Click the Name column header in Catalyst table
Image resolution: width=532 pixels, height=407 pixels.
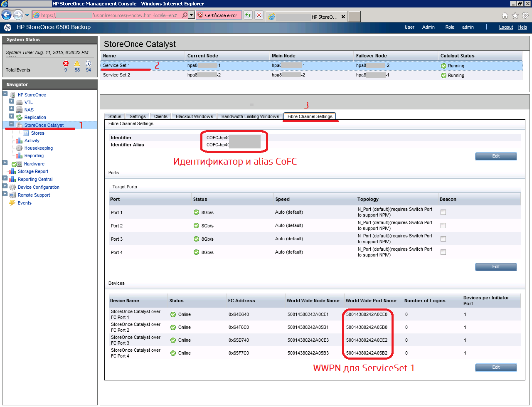(x=143, y=56)
